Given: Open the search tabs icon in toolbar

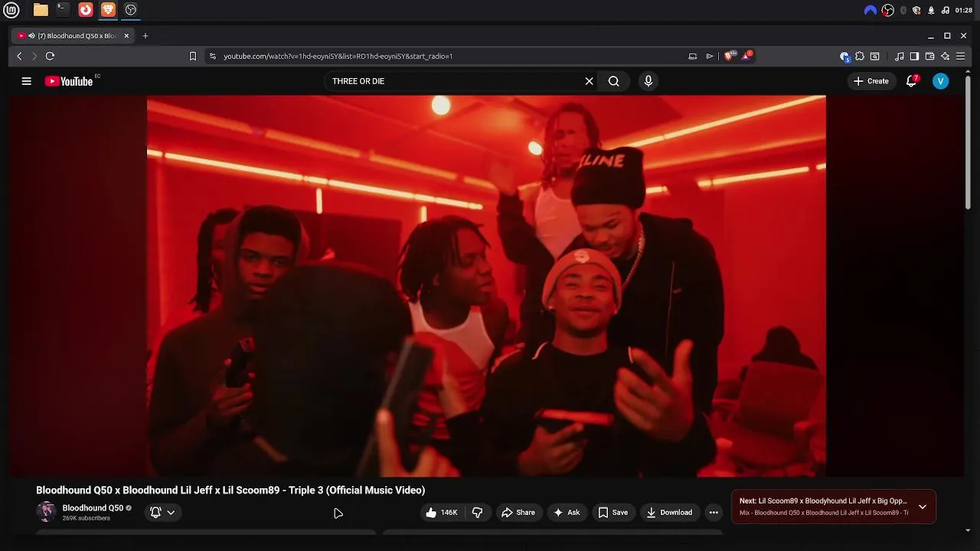Looking at the screenshot, I should (x=875, y=56).
